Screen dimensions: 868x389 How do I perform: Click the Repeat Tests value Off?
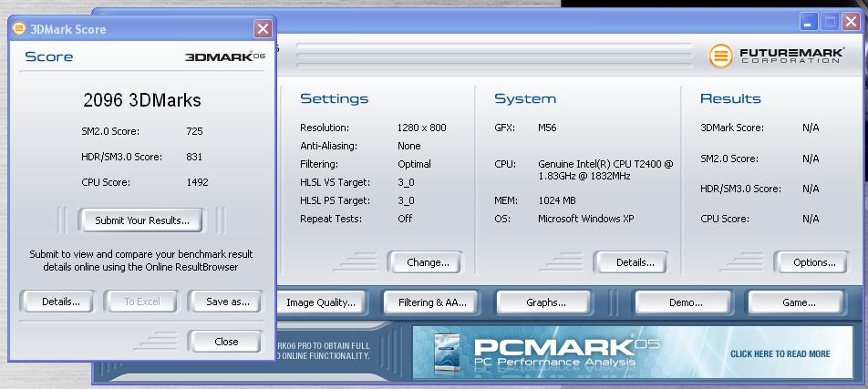click(405, 219)
